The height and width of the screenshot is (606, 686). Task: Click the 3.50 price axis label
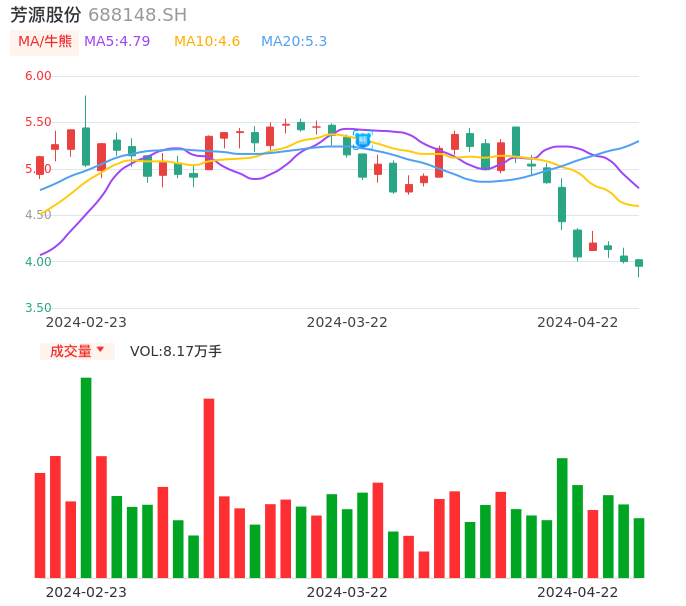[38, 308]
